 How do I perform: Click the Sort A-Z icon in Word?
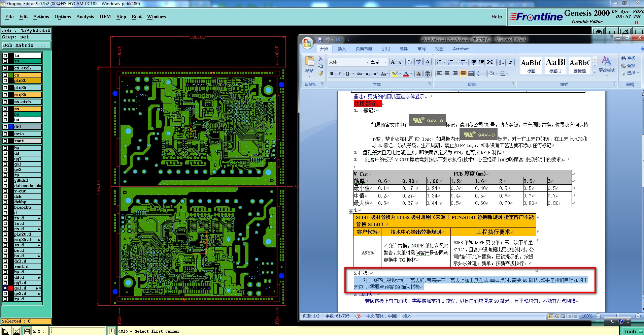click(x=502, y=62)
